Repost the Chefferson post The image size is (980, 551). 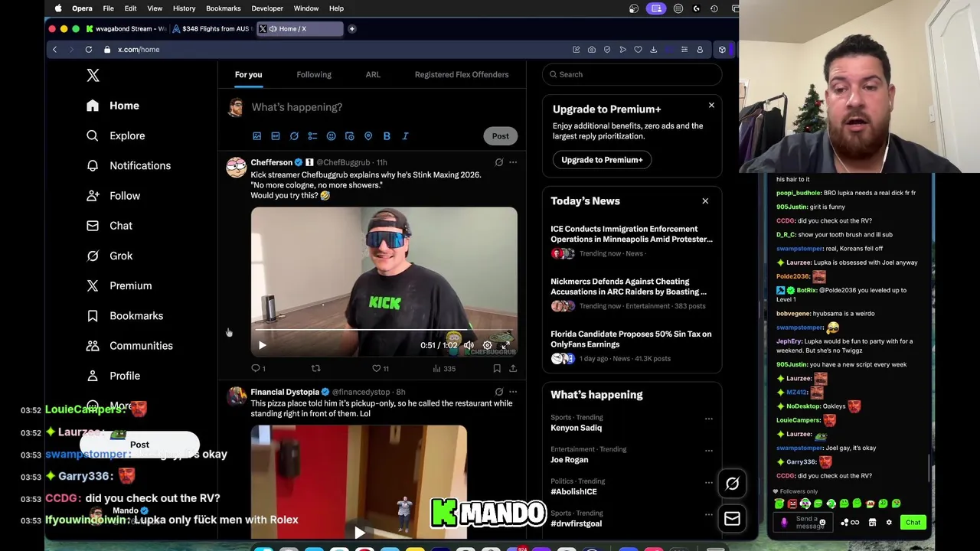coord(315,368)
